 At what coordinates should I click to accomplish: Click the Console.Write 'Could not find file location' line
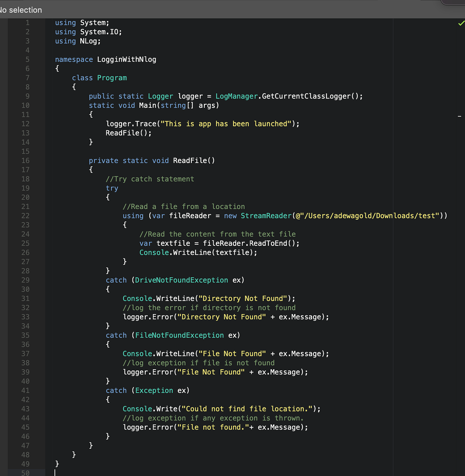pyautogui.click(x=222, y=408)
